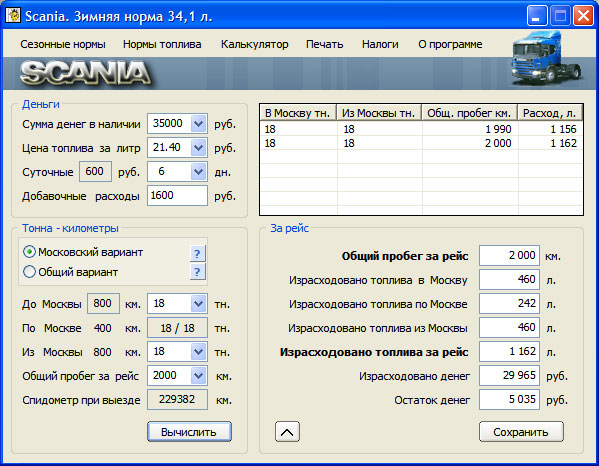Expand the Сумма денег в наличии dropdown
599x466 pixels.
pos(199,123)
